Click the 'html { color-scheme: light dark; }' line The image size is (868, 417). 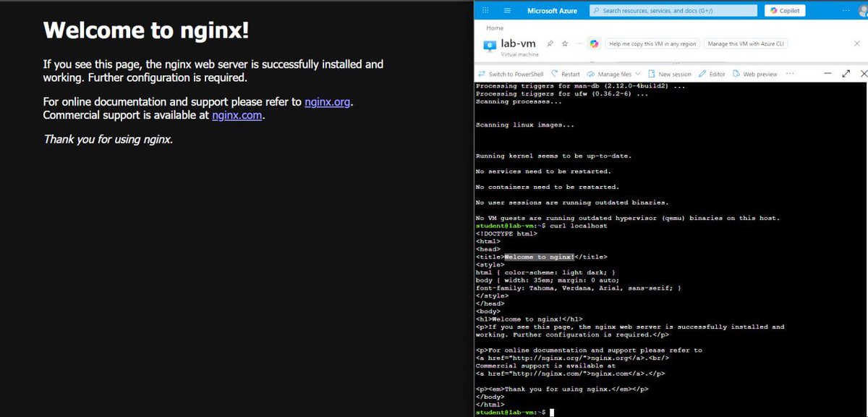tap(545, 272)
